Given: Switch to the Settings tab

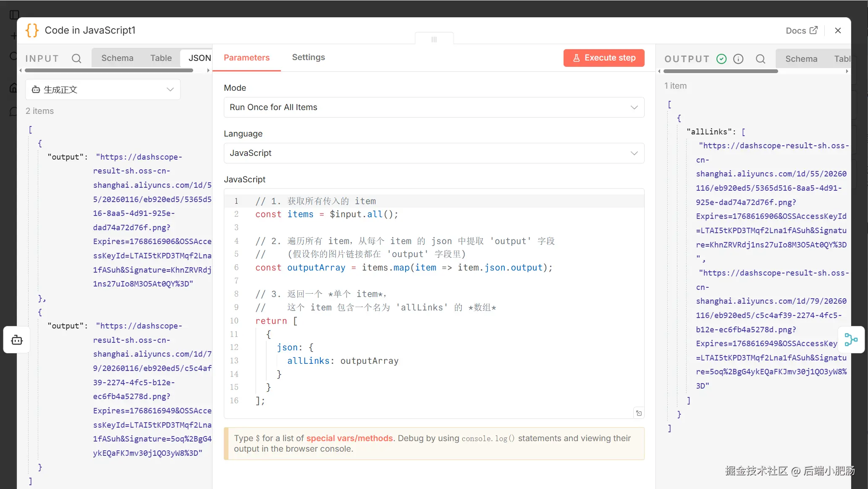Looking at the screenshot, I should pyautogui.click(x=308, y=57).
